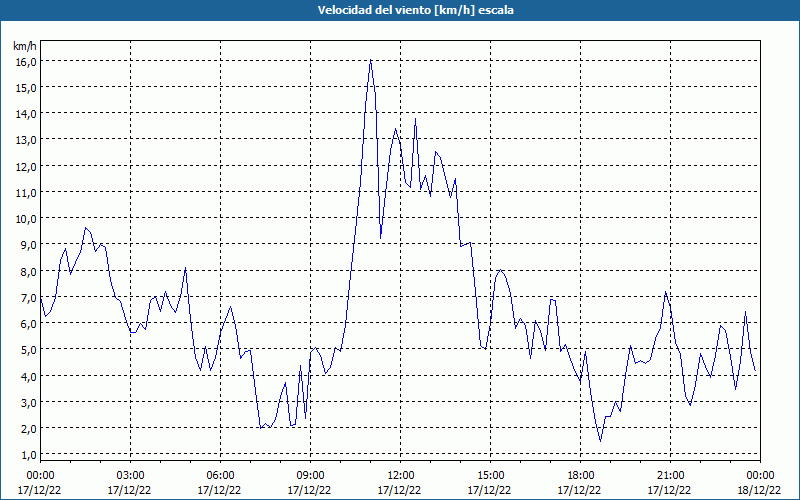Click the "06:00" time axis label

[x=220, y=476]
